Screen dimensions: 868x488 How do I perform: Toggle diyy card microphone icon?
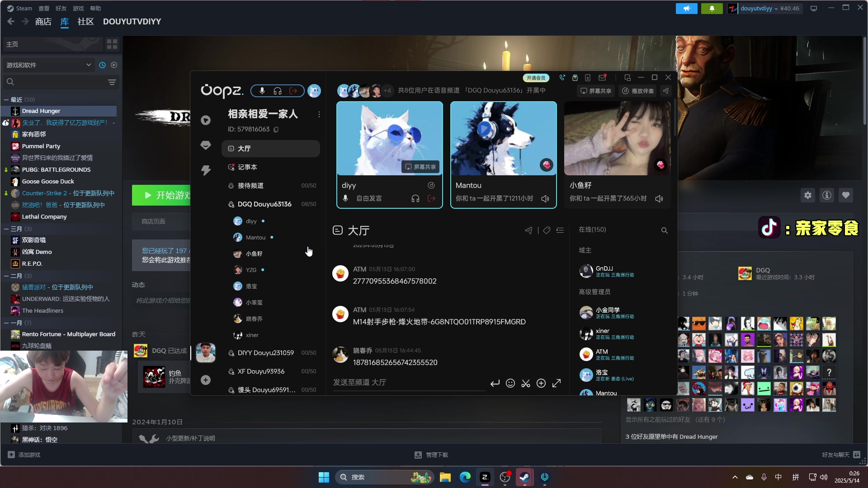[x=345, y=198]
